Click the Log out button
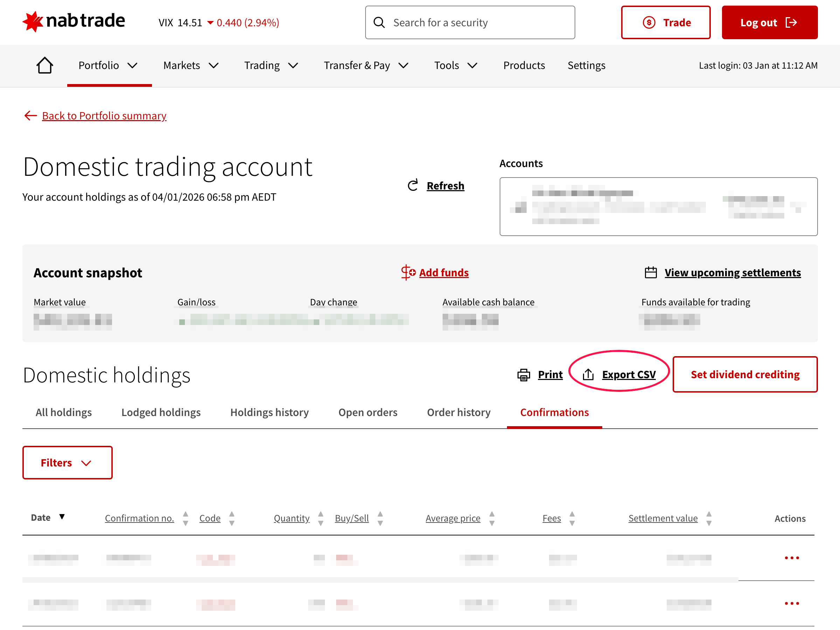 point(769,22)
